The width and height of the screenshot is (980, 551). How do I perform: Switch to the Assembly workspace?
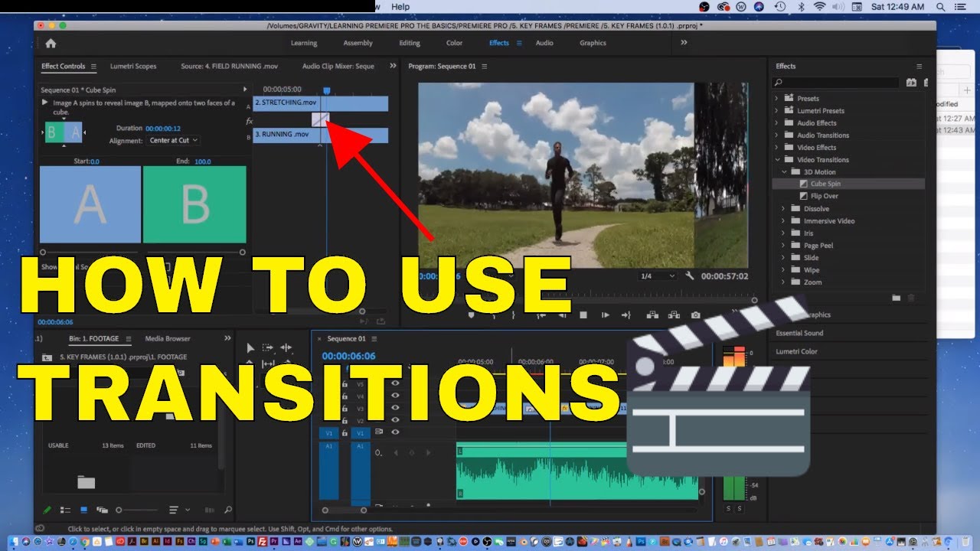(358, 44)
